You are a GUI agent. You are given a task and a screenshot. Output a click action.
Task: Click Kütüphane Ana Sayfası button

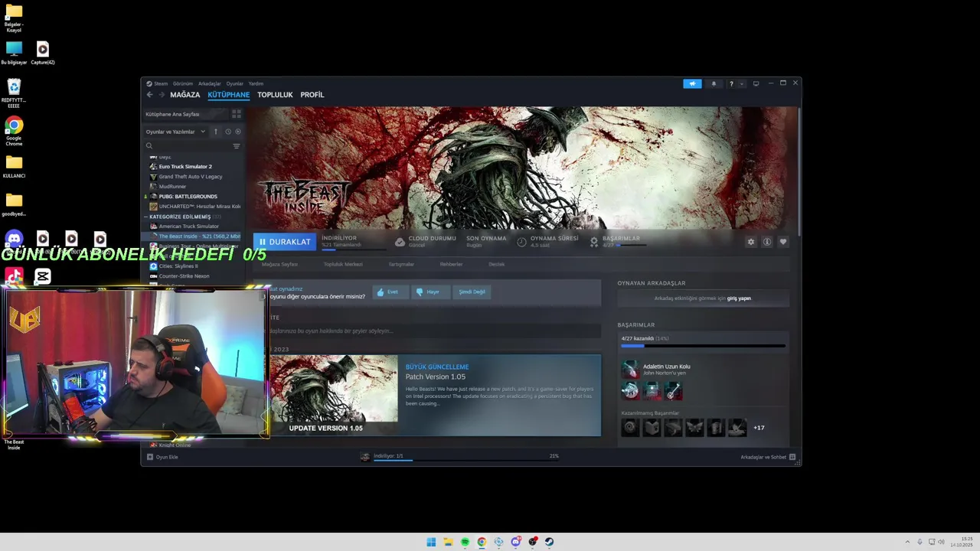[187, 114]
